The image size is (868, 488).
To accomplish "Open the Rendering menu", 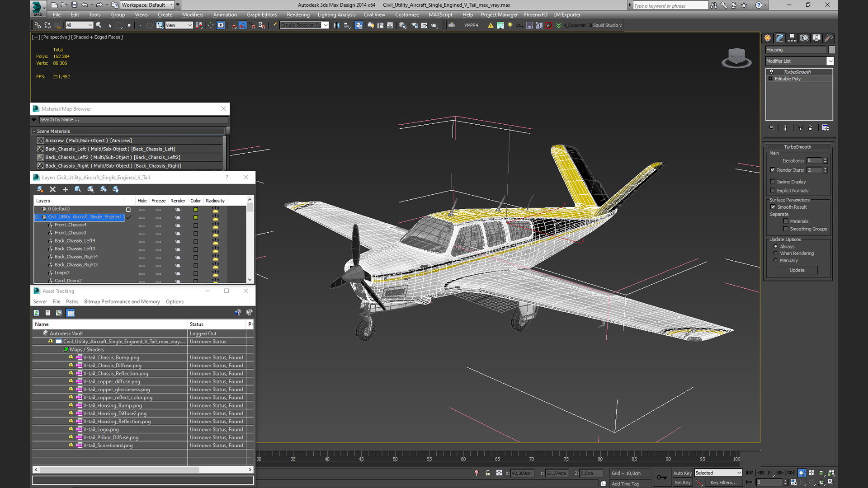I will [x=298, y=14].
